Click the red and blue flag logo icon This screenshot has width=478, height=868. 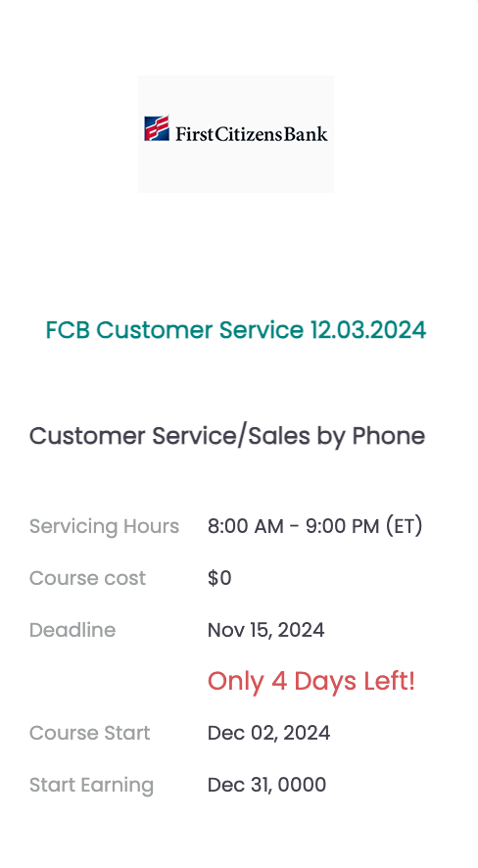click(x=157, y=128)
